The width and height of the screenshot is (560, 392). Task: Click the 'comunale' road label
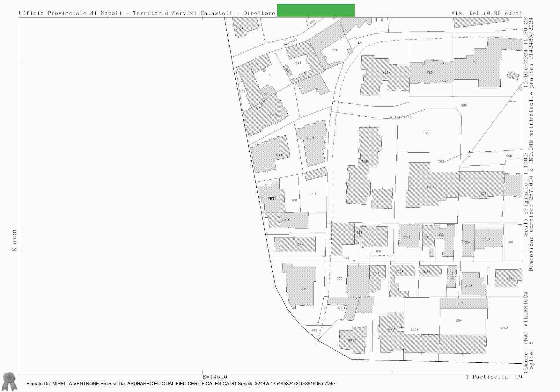click(x=290, y=42)
